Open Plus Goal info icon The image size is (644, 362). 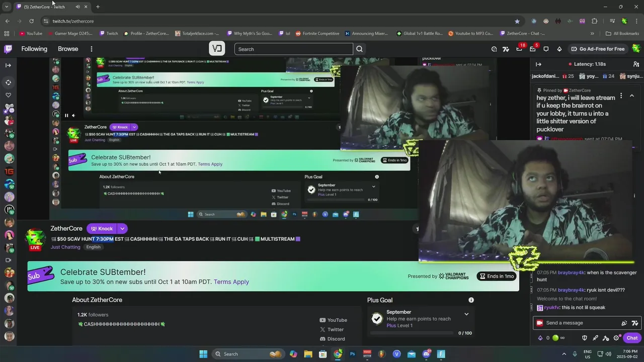[471, 300]
